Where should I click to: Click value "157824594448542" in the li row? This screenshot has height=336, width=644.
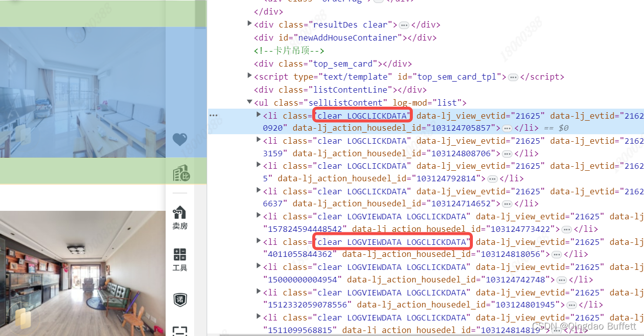click(x=305, y=229)
